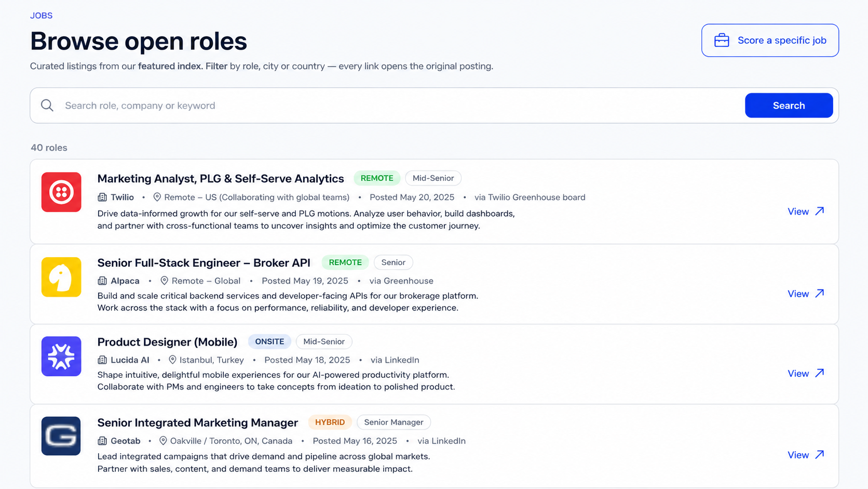Click the REMOTE badge on Alpaca role
The image size is (868, 489).
[x=345, y=262]
